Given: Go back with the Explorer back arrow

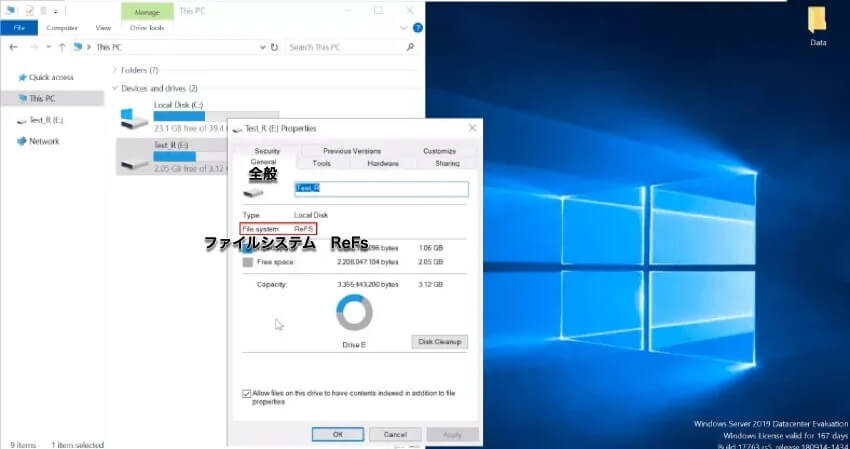Looking at the screenshot, I should tap(14, 47).
